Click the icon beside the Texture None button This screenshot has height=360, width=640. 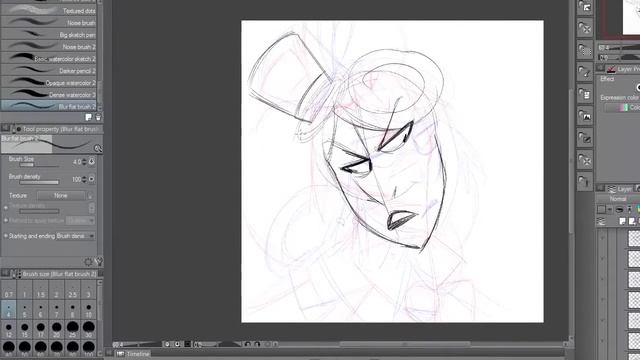pyautogui.click(x=91, y=196)
